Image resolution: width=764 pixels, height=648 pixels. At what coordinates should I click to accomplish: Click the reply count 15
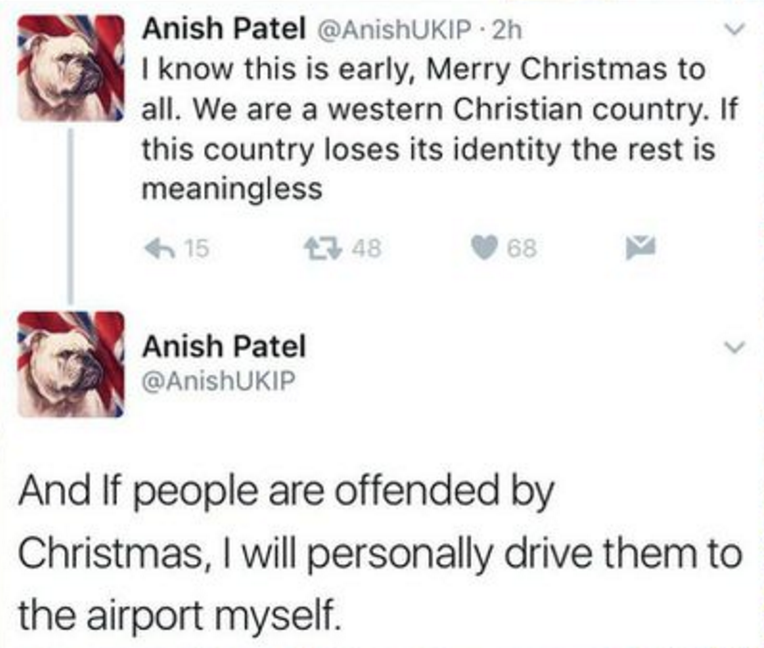(x=196, y=247)
